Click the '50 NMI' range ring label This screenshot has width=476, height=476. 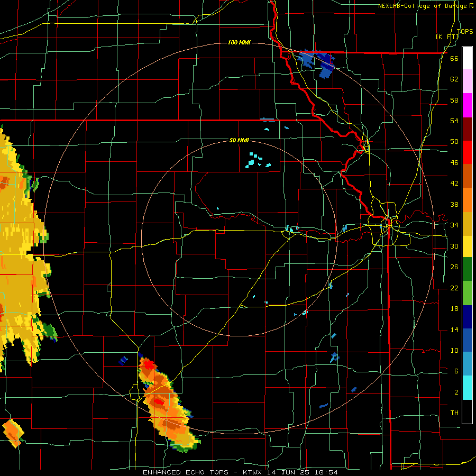click(x=239, y=140)
